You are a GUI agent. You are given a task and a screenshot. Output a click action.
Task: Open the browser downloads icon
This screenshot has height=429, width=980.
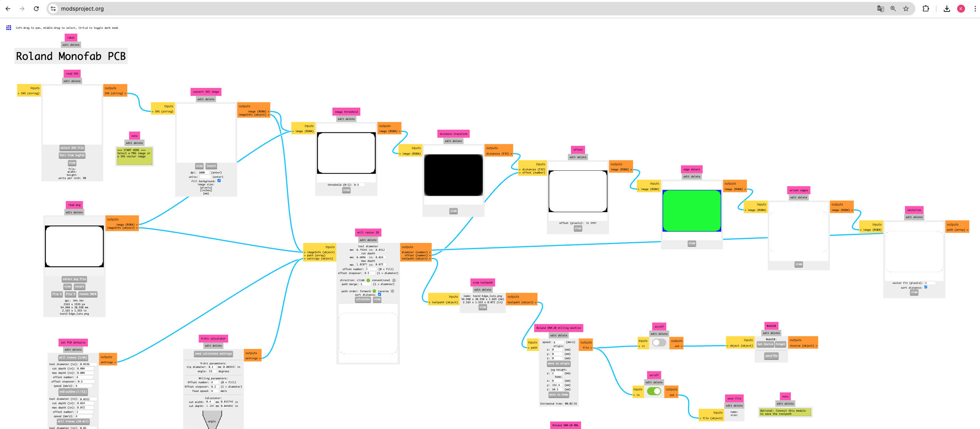pos(947,9)
